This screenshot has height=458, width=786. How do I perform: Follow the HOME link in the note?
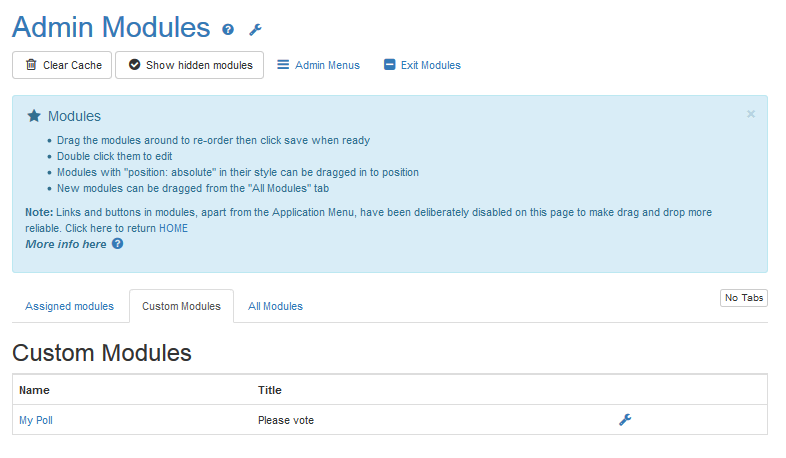173,228
